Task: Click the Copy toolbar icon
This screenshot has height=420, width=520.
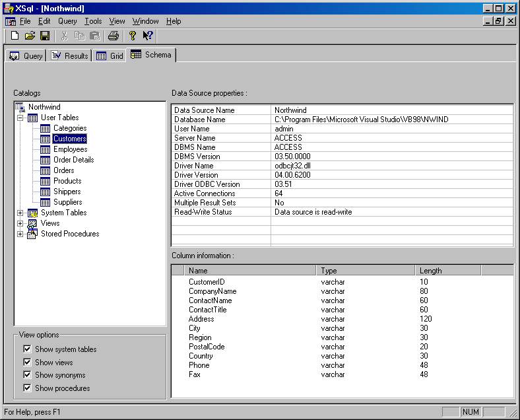Action: pos(80,36)
